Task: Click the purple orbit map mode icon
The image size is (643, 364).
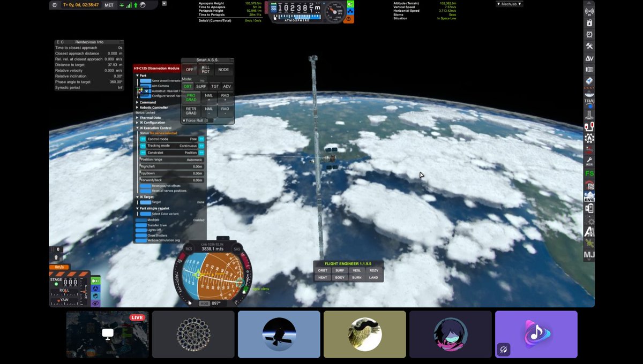Action: (95, 303)
